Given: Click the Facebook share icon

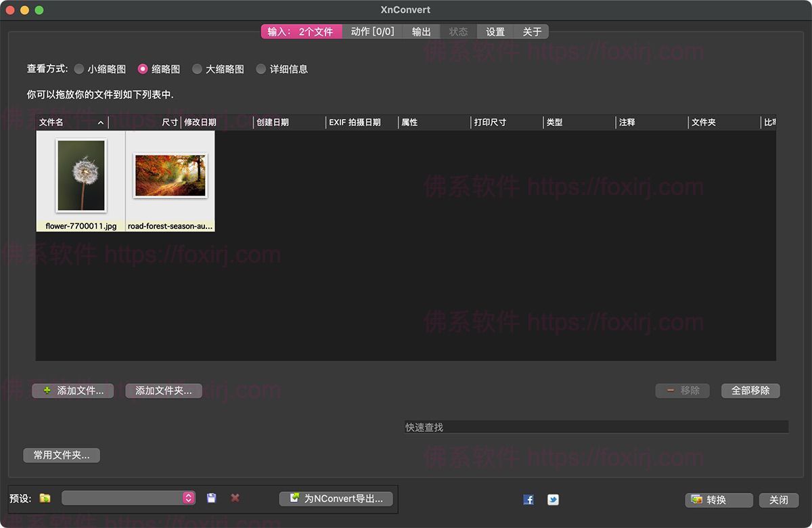Looking at the screenshot, I should (528, 499).
